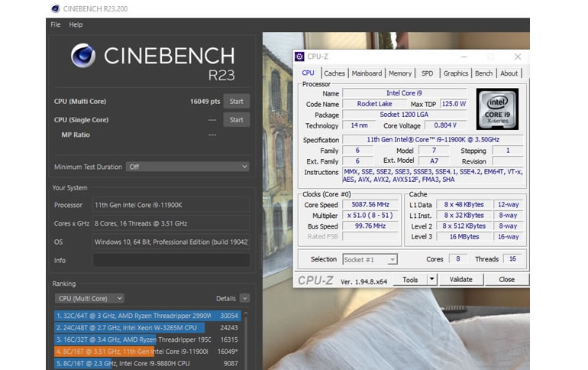Click the Package value Socket 1200 LGA
This screenshot has width=588, height=370.
(x=404, y=115)
